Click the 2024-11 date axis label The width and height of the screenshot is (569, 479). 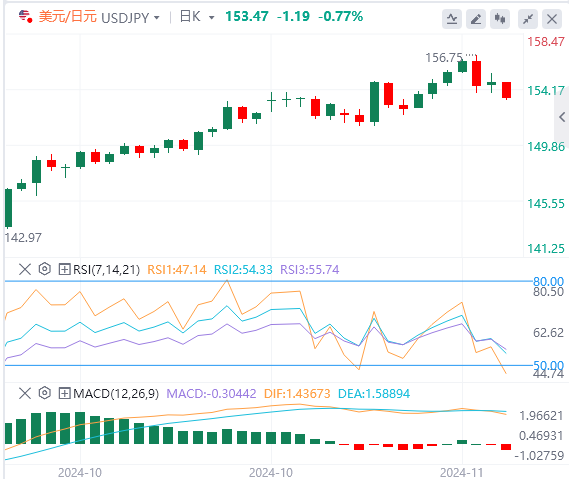pyautogui.click(x=461, y=472)
